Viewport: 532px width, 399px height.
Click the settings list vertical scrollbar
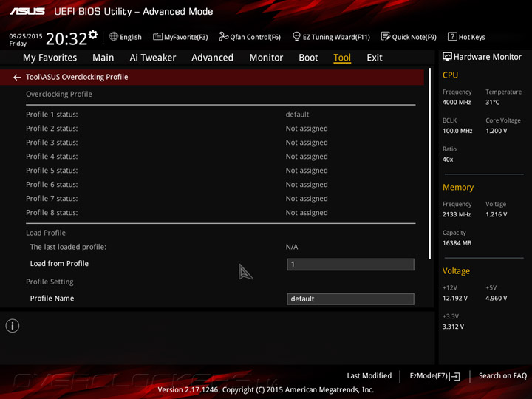[x=430, y=163]
